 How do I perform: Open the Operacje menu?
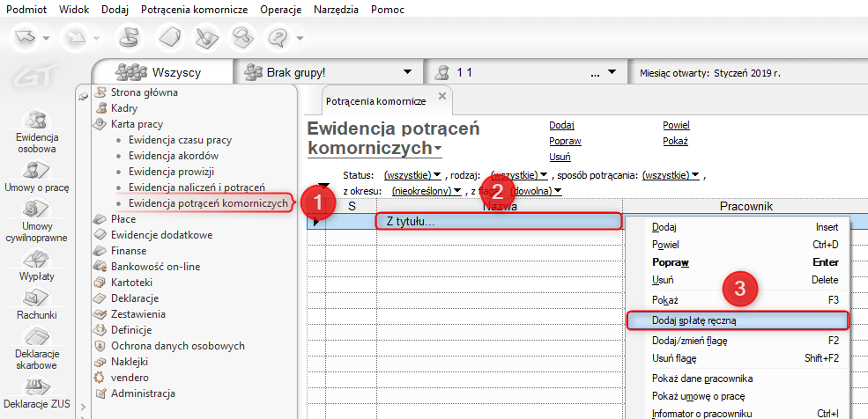tap(280, 10)
